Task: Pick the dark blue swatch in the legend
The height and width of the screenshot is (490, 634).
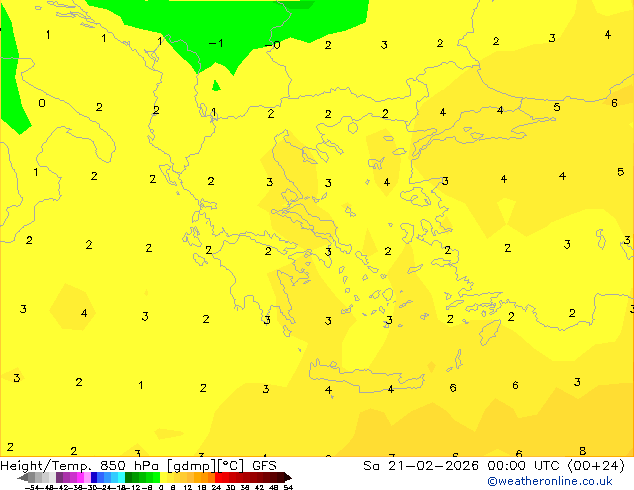Action: point(94,477)
